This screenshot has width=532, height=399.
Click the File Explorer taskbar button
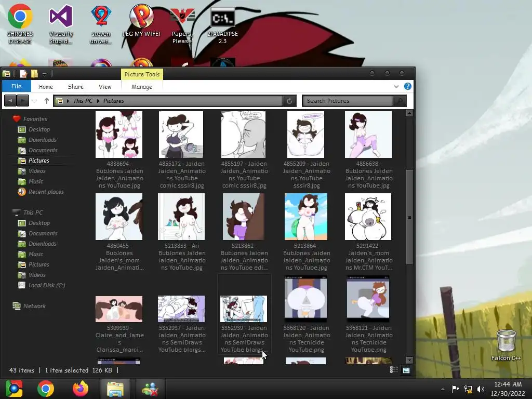[x=115, y=389]
